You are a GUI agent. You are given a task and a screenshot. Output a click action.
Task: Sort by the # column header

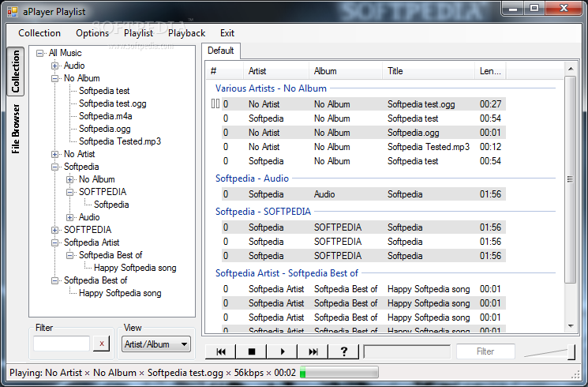224,71
